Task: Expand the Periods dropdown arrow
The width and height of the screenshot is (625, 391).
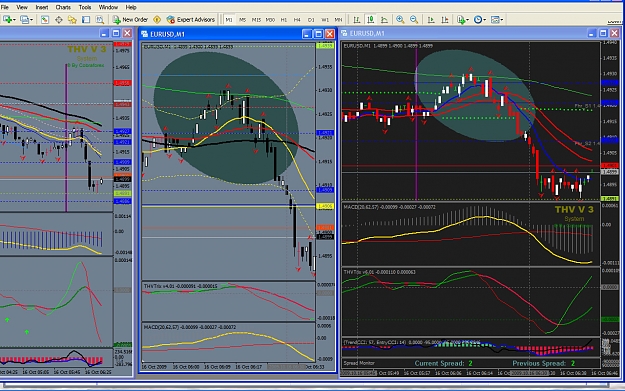Action: click(x=485, y=20)
